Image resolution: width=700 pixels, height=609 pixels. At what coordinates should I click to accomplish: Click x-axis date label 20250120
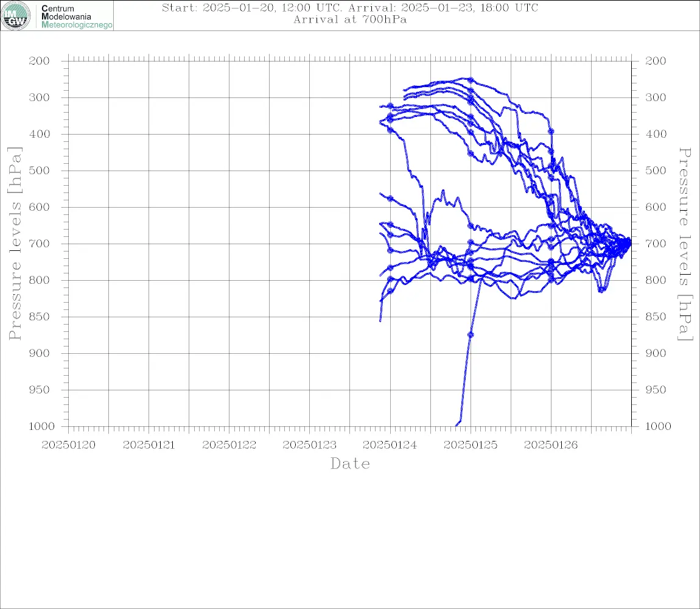tap(68, 445)
